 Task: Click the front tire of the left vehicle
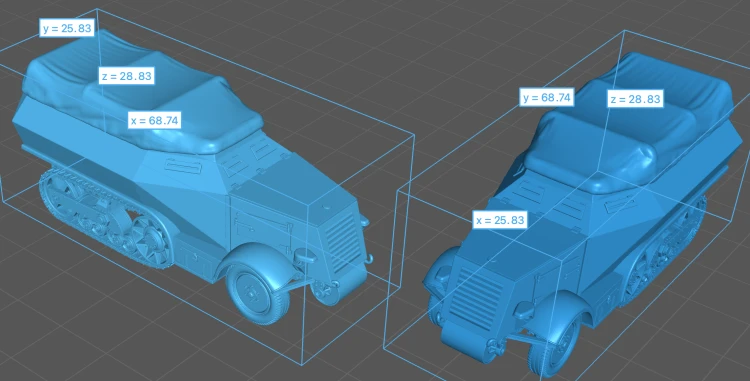coord(259,294)
